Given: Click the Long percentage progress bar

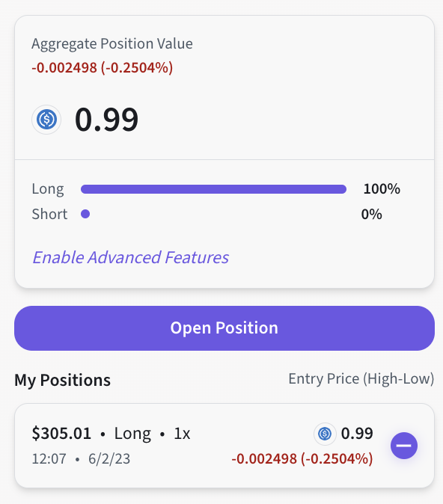Looking at the screenshot, I should pos(213,189).
